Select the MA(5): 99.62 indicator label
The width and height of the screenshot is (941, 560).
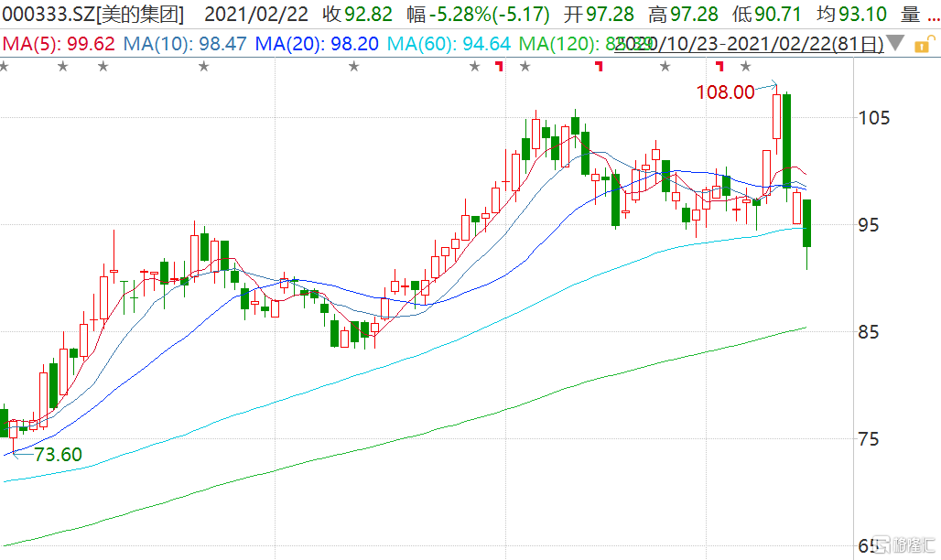tap(59, 44)
